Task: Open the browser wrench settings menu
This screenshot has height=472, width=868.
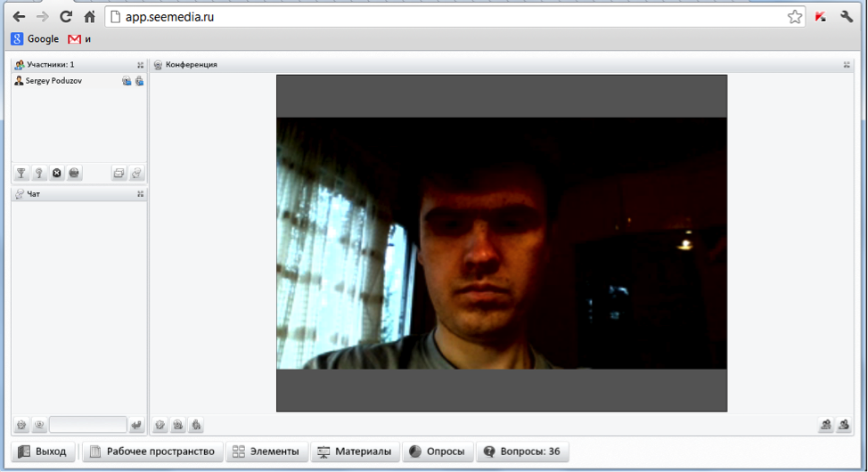Action: coord(847,17)
